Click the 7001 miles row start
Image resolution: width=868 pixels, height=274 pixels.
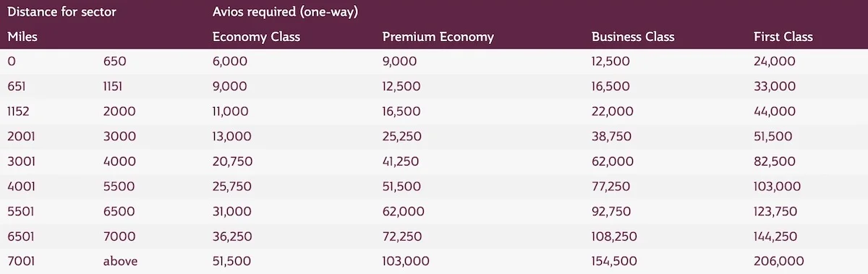(x=20, y=262)
